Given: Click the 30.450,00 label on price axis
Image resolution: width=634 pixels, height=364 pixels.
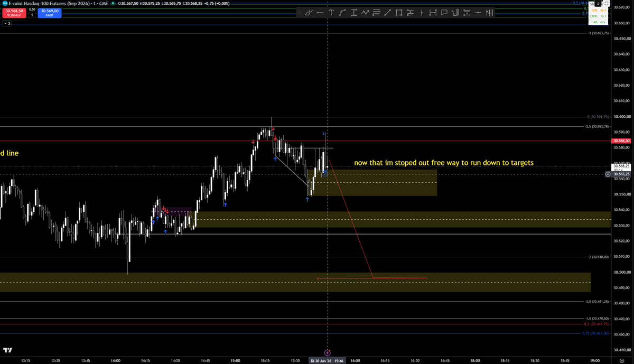Looking at the screenshot, I should [622, 350].
